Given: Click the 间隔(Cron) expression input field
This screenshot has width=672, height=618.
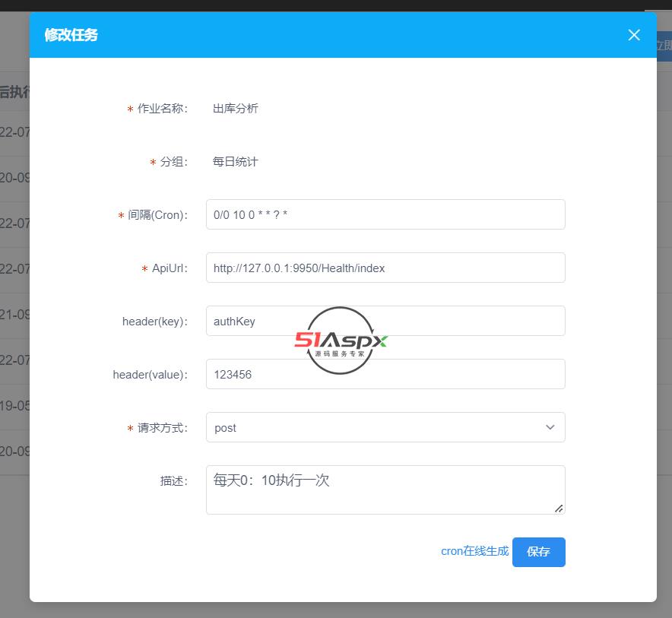Looking at the screenshot, I should [385, 214].
